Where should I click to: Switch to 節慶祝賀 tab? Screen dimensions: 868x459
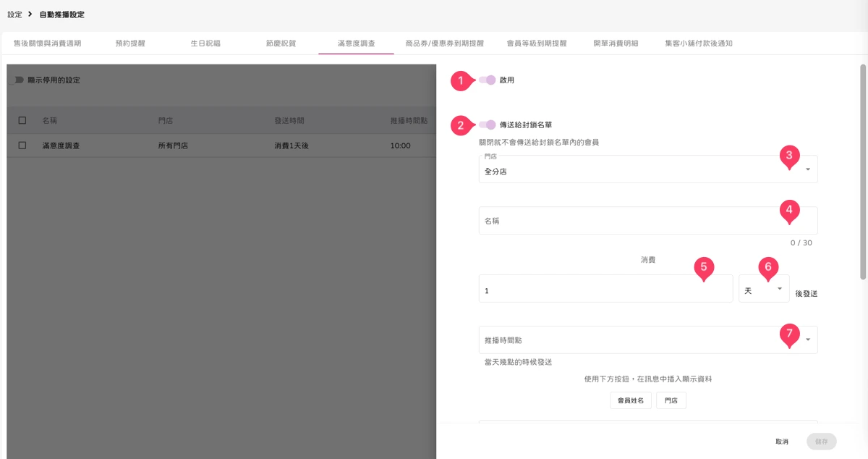[x=281, y=43]
